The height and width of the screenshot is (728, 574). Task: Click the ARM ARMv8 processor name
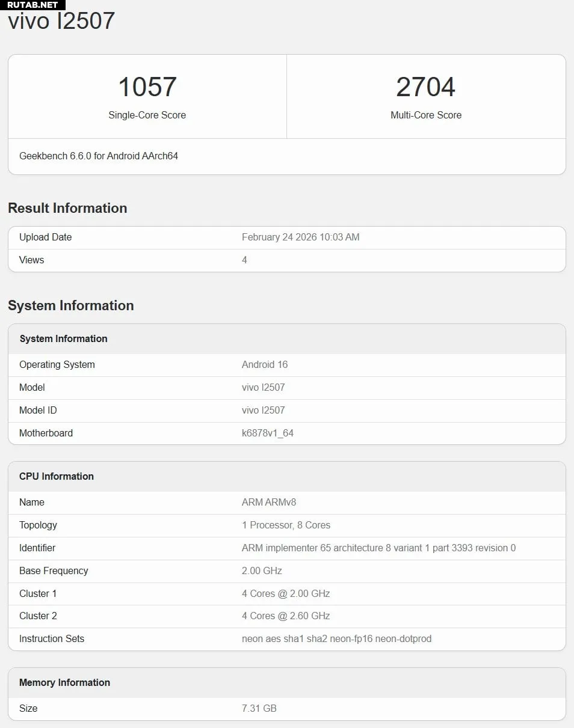click(x=269, y=503)
